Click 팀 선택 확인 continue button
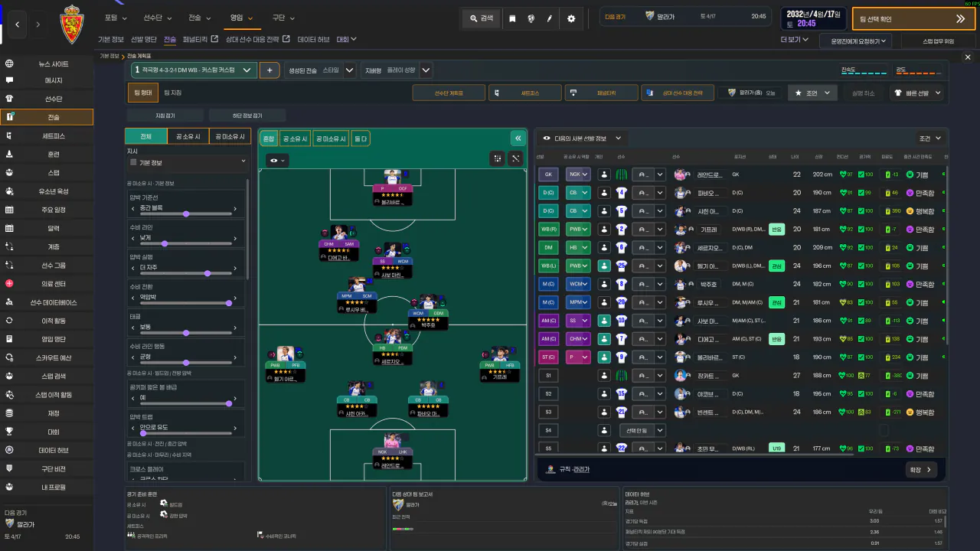This screenshot has width=980, height=551. pos(913,19)
